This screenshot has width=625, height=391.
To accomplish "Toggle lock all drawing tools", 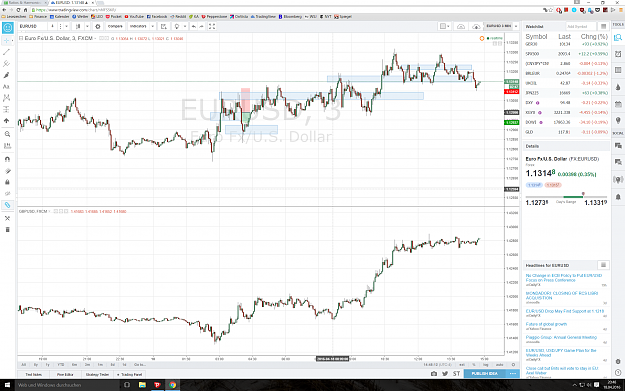I will tap(7, 182).
